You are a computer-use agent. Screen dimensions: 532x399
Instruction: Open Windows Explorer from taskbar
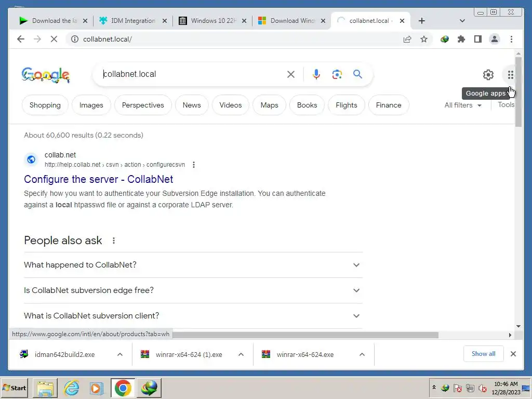point(45,388)
